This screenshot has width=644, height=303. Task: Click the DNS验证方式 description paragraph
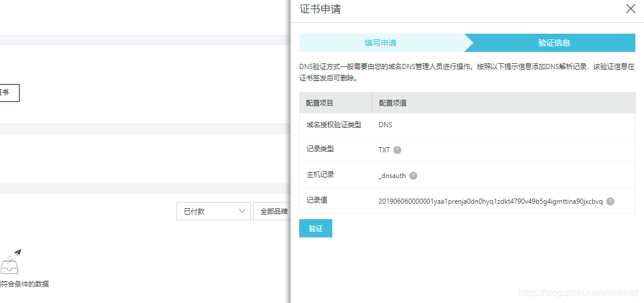pos(467,72)
